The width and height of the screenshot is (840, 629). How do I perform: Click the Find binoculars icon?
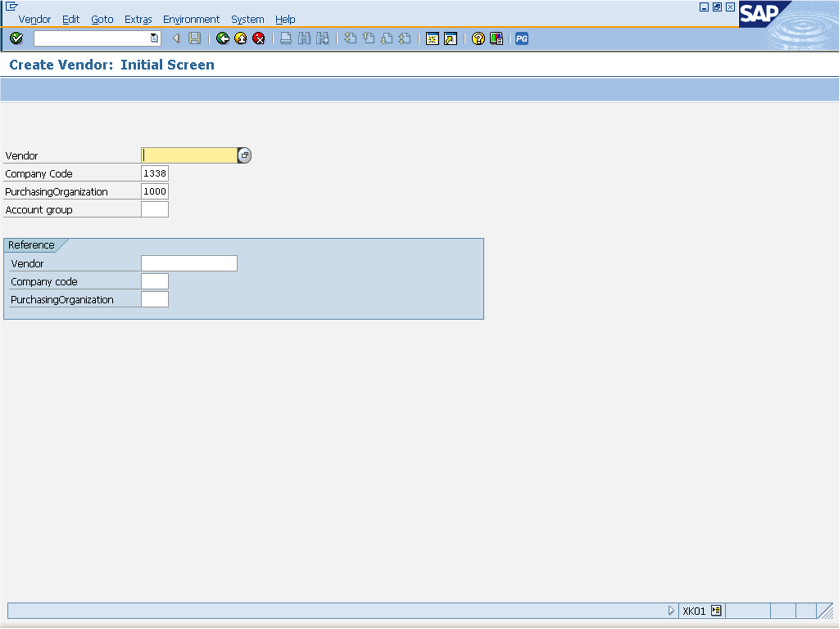tap(304, 38)
